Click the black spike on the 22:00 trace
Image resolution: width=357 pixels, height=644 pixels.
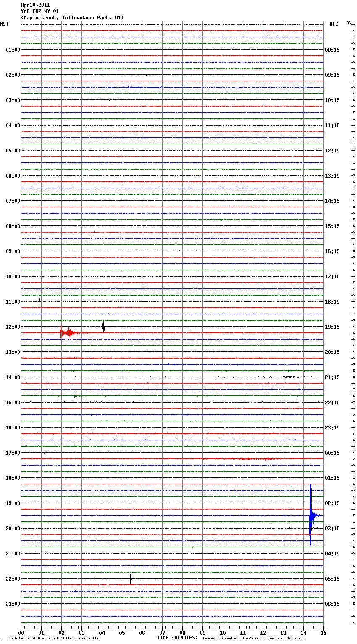(131, 579)
